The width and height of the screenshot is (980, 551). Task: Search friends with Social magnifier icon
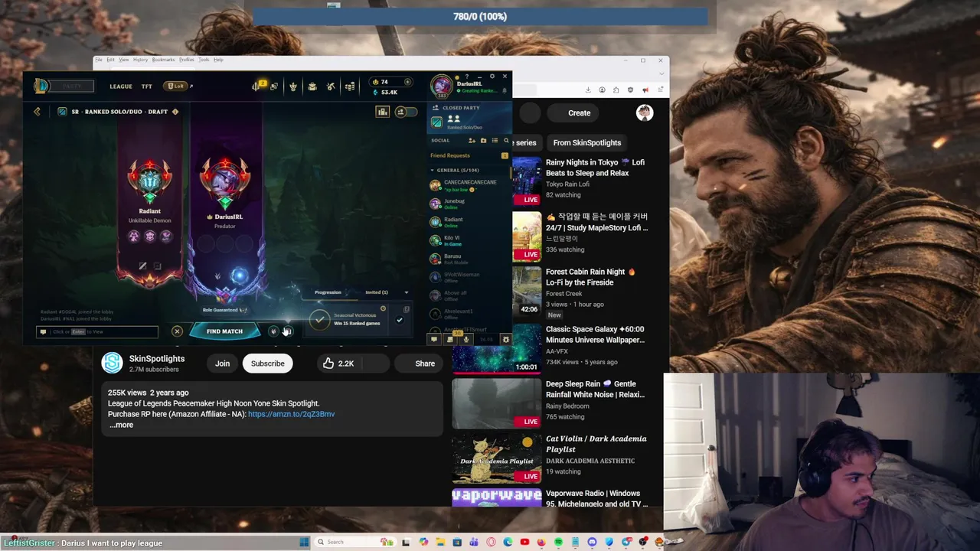click(x=506, y=141)
